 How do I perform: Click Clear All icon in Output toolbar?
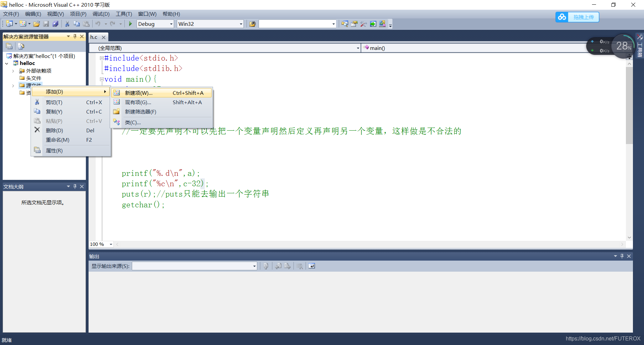pyautogui.click(x=300, y=266)
